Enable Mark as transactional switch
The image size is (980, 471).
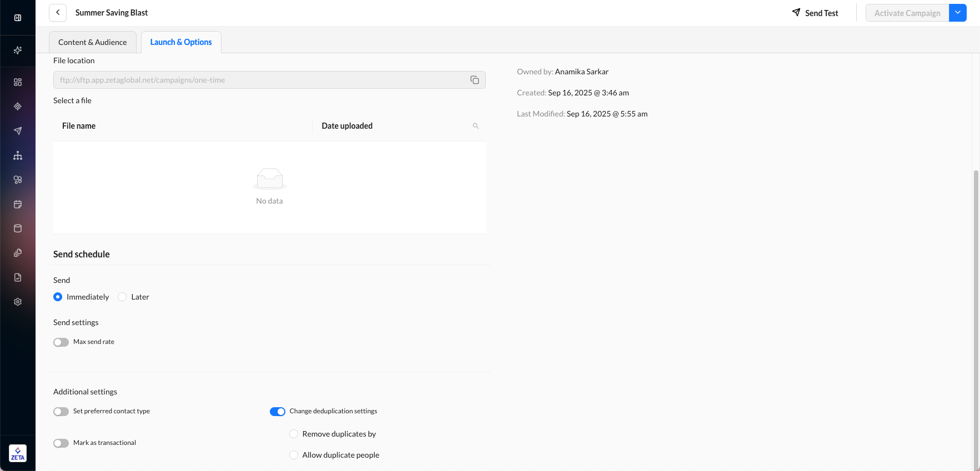(61, 443)
